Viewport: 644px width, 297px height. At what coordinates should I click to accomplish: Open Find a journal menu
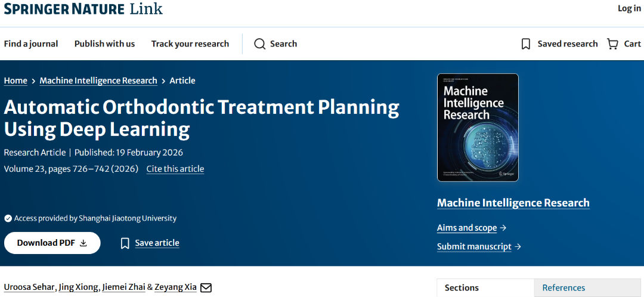point(31,44)
